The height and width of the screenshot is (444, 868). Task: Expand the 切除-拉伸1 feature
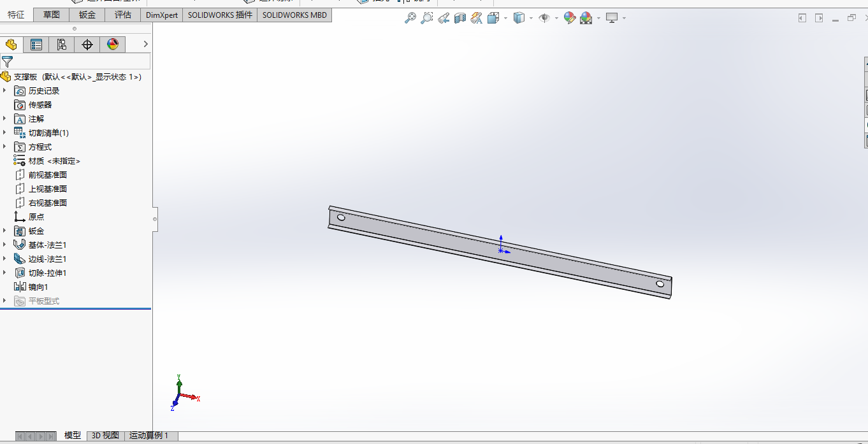coord(4,273)
